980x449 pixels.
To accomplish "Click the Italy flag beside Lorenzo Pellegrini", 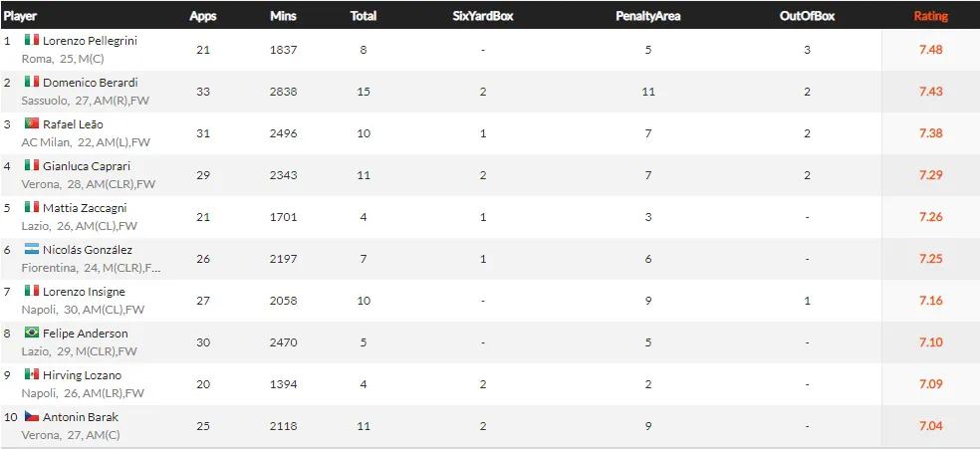I will point(32,41).
